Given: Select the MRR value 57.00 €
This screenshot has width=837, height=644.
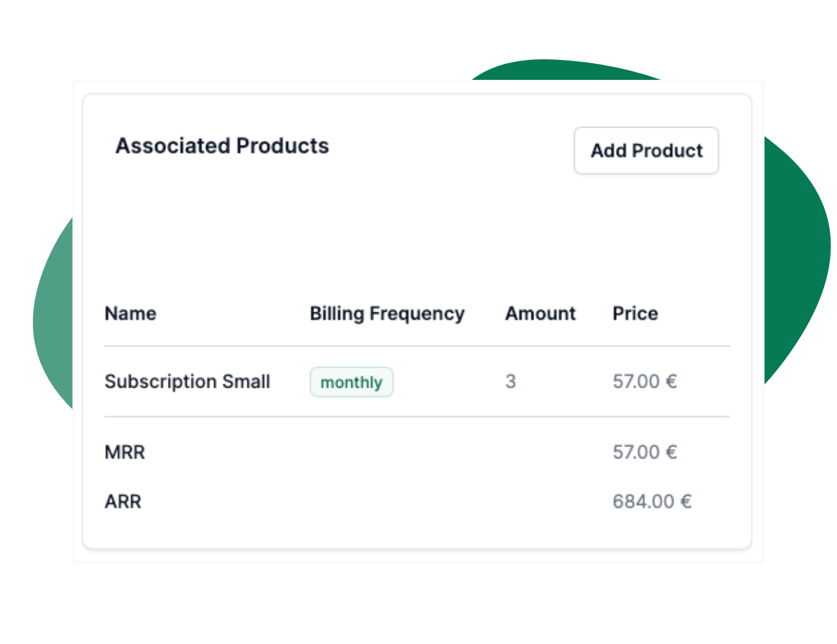Looking at the screenshot, I should [644, 453].
